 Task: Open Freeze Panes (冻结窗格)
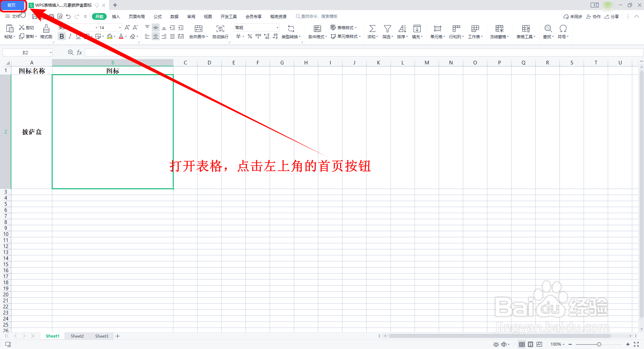pos(499,32)
